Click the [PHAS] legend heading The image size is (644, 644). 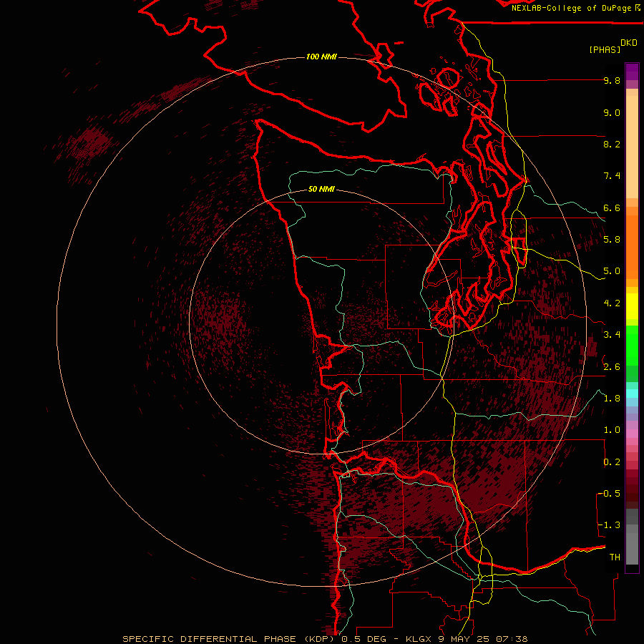pyautogui.click(x=605, y=49)
